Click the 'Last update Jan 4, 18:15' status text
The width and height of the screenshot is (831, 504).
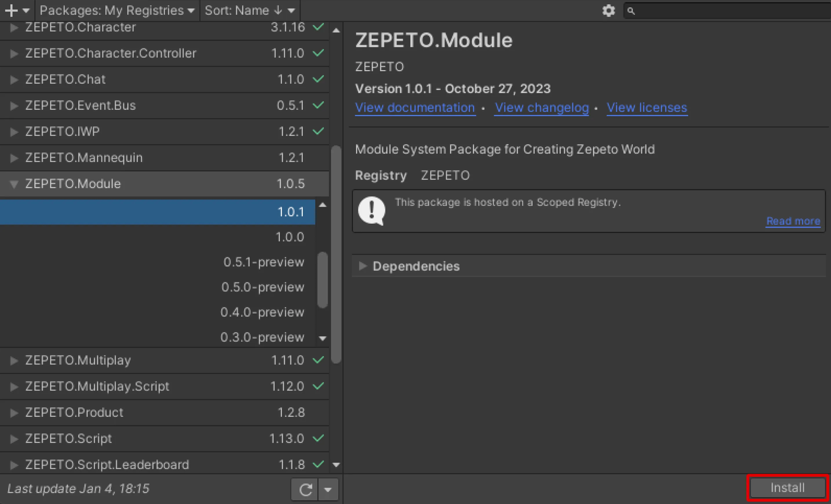(x=78, y=489)
